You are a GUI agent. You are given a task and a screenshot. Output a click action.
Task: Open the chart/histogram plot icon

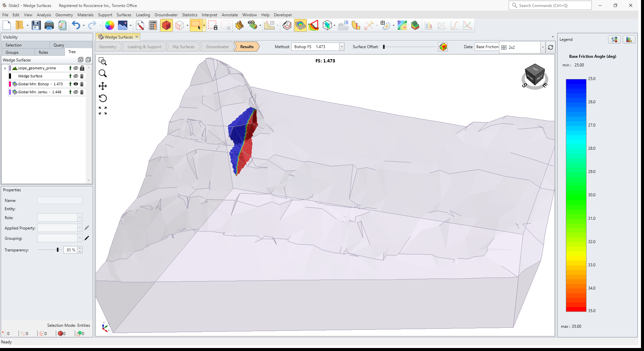[429, 25]
